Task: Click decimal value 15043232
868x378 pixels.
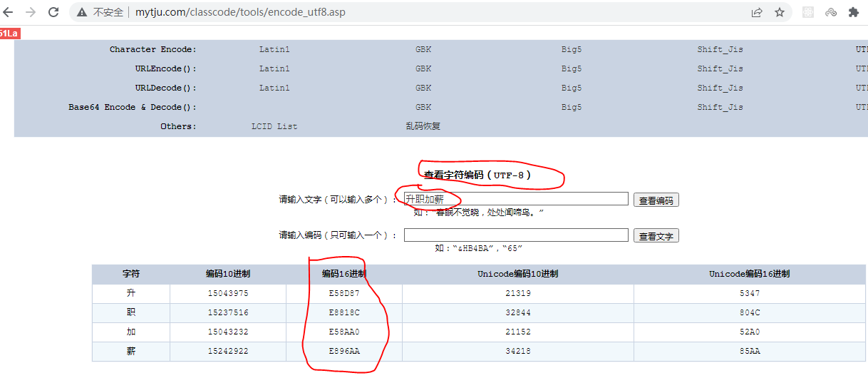Action: [x=228, y=332]
